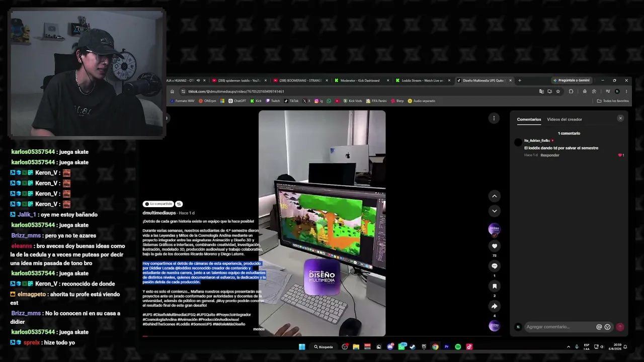
Task: Open the Chrome three-dot menu
Action: tap(626, 92)
